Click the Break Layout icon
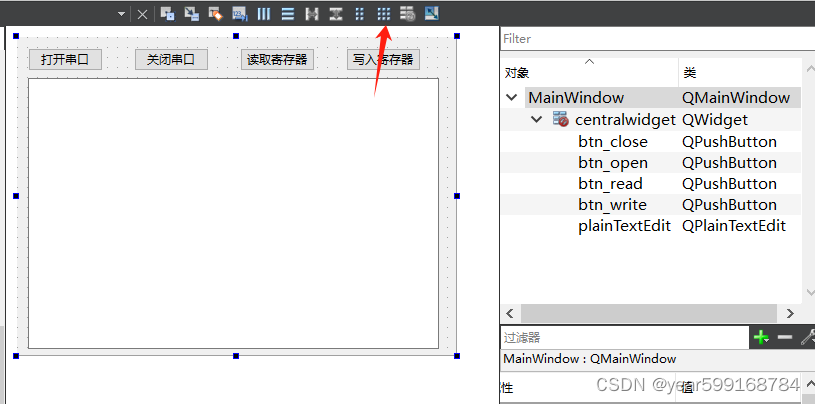 click(x=408, y=14)
